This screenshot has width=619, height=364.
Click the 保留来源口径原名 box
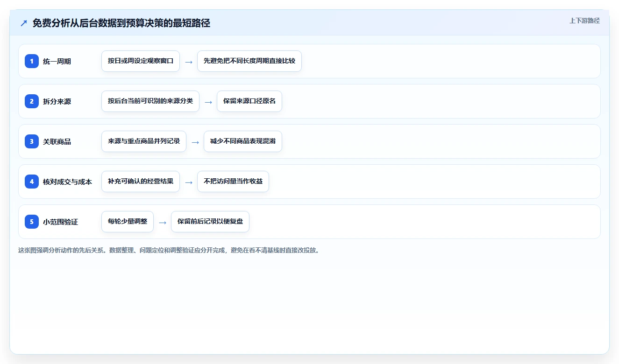tap(249, 101)
